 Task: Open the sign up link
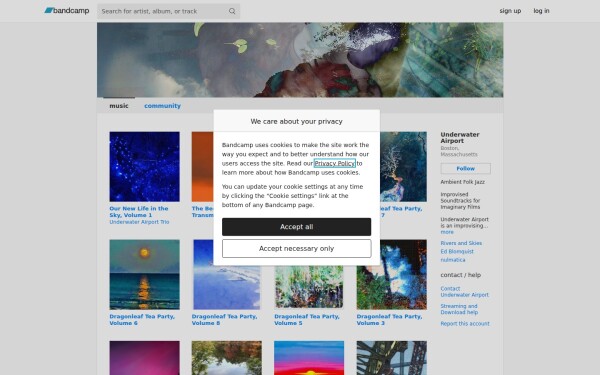point(510,11)
